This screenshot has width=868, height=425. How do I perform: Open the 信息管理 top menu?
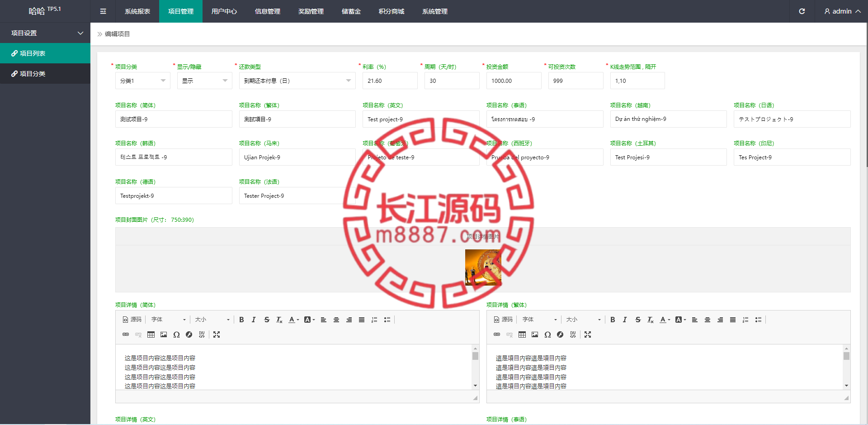(x=268, y=11)
